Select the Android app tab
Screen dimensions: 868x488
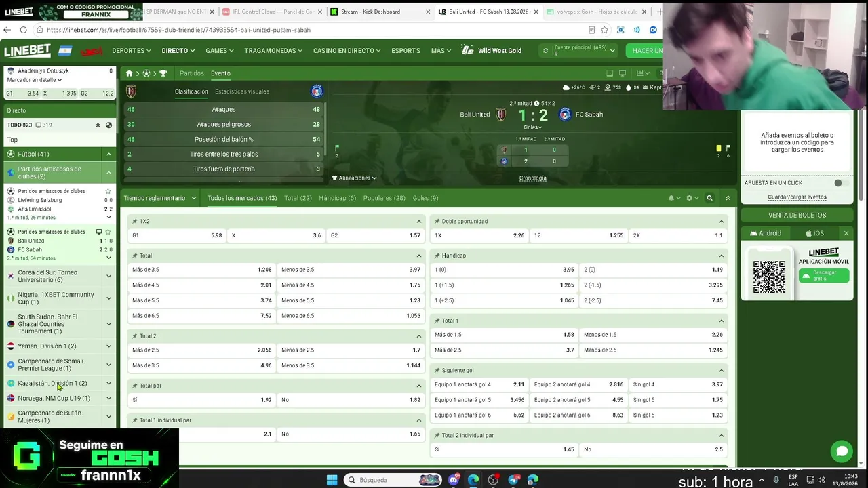tap(766, 233)
